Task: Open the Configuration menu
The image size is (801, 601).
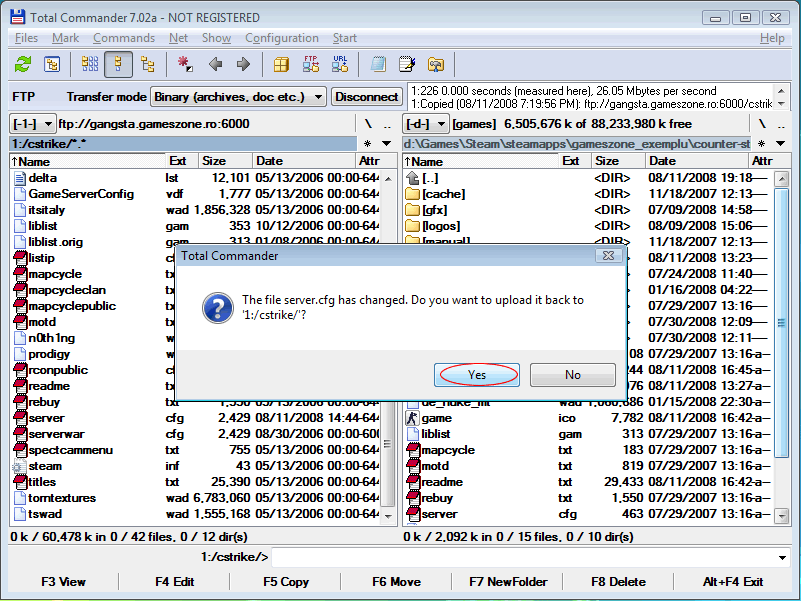Action: tap(281, 38)
